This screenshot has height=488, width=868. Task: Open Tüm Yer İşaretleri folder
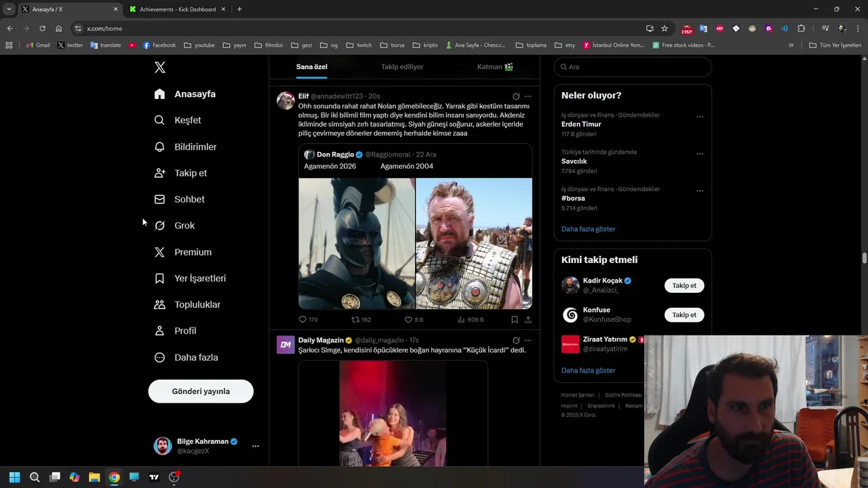pyautogui.click(x=835, y=45)
